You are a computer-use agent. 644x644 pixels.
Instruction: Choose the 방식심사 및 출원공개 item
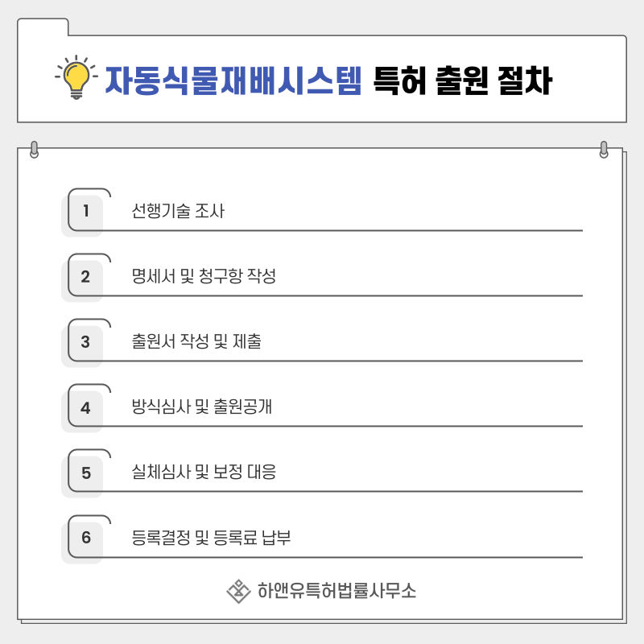[x=202, y=407]
